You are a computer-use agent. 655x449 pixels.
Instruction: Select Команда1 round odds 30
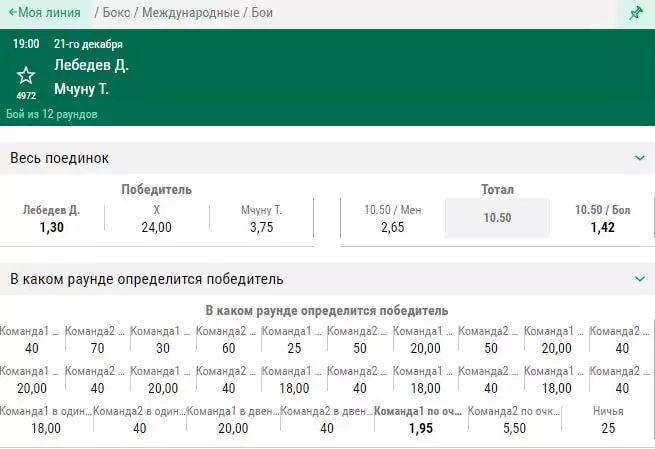[x=163, y=340]
